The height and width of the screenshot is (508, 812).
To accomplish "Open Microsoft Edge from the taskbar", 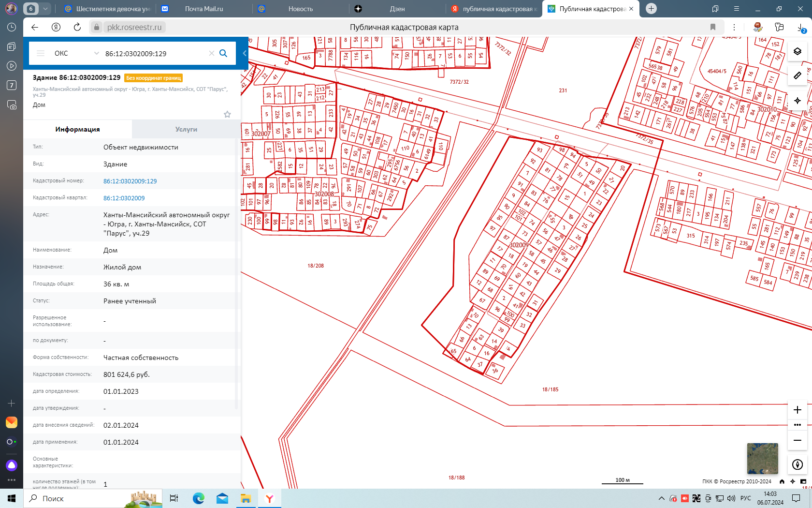I will click(198, 498).
